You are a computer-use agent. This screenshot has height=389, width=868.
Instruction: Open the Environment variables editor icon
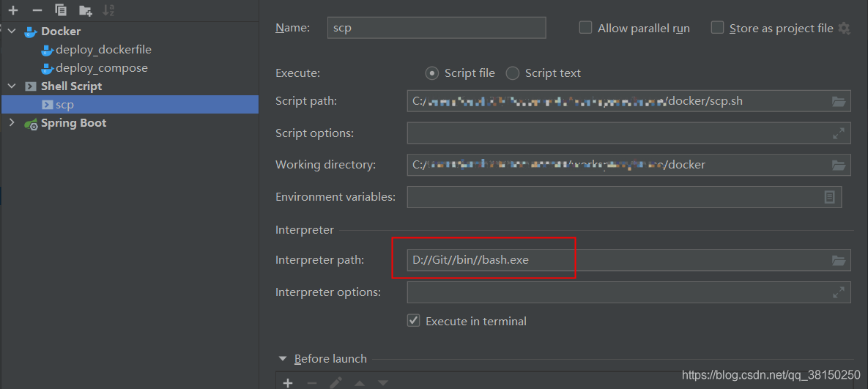pos(829,197)
